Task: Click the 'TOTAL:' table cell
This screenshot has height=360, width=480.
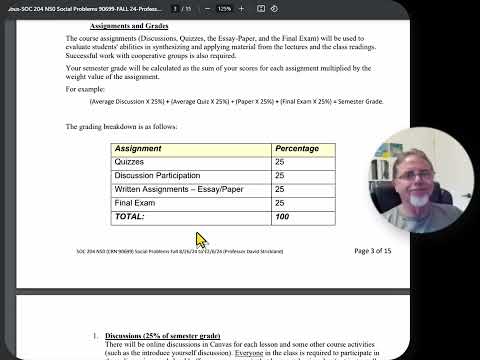Action: (x=191, y=218)
